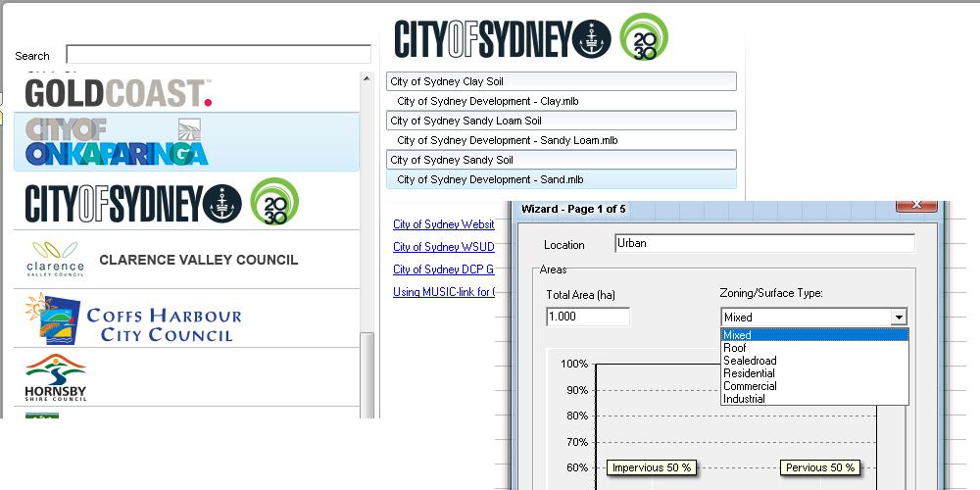Click inside the Search text field
The image size is (980, 490).
click(219, 55)
